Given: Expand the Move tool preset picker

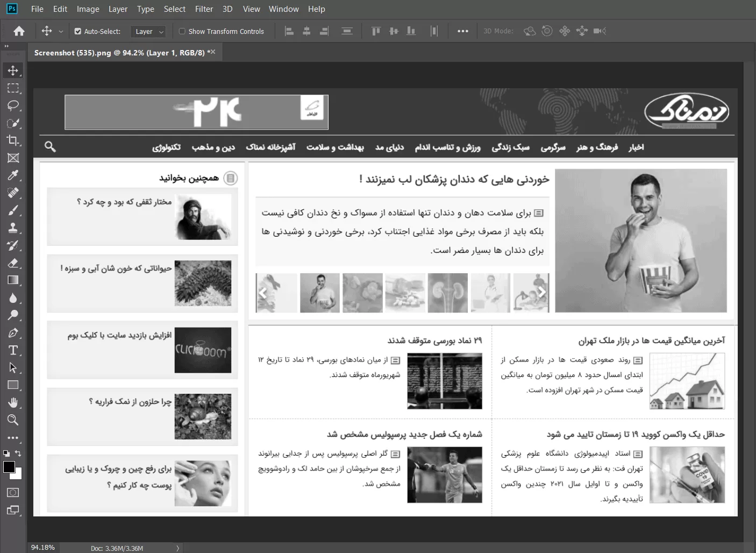Looking at the screenshot, I should [61, 32].
